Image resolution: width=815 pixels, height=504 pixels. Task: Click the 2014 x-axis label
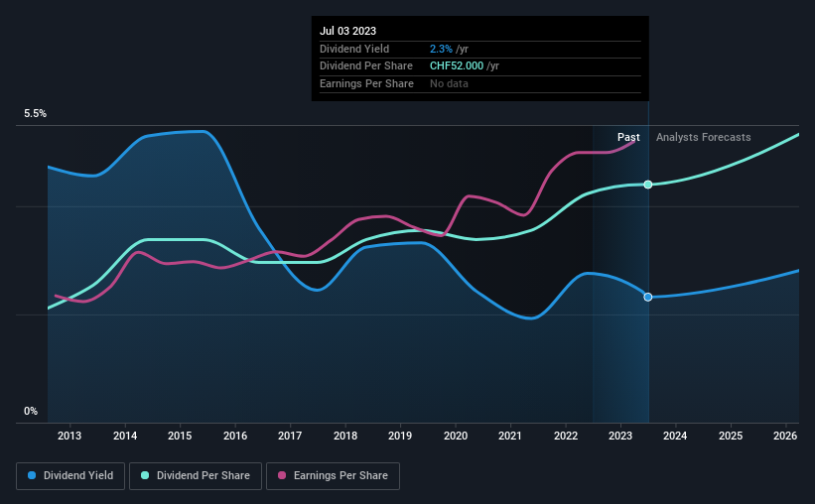pyautogui.click(x=125, y=436)
